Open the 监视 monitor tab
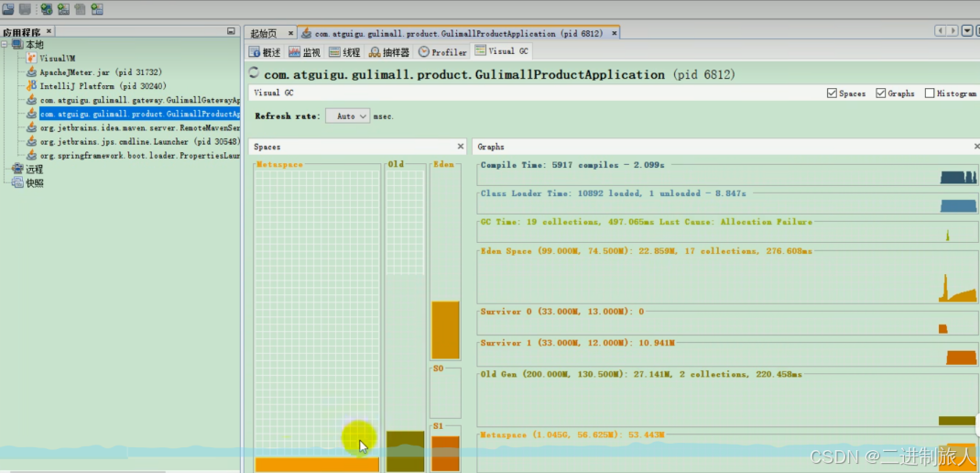Image resolution: width=980 pixels, height=473 pixels. (305, 52)
